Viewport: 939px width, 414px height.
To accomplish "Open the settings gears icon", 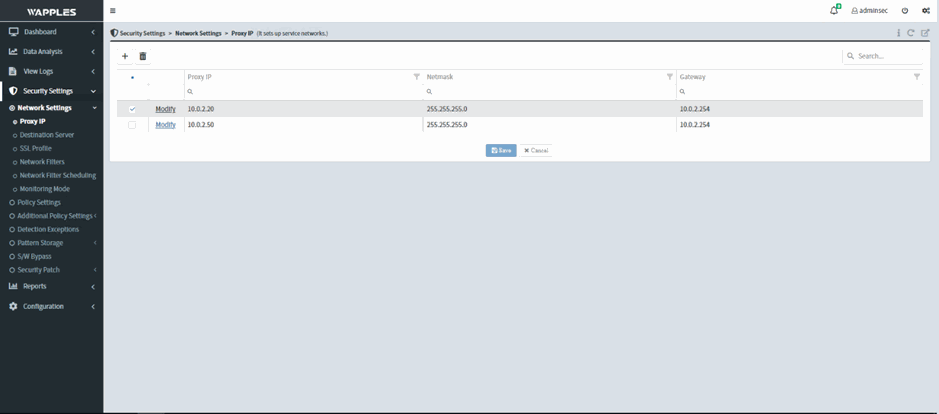I will tap(925, 11).
